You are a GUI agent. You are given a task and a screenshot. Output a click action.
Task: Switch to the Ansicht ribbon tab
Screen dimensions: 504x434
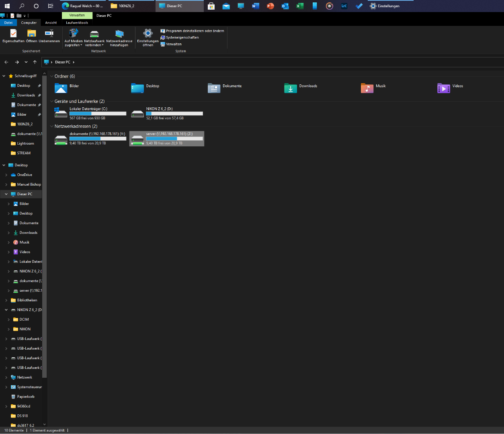(51, 23)
